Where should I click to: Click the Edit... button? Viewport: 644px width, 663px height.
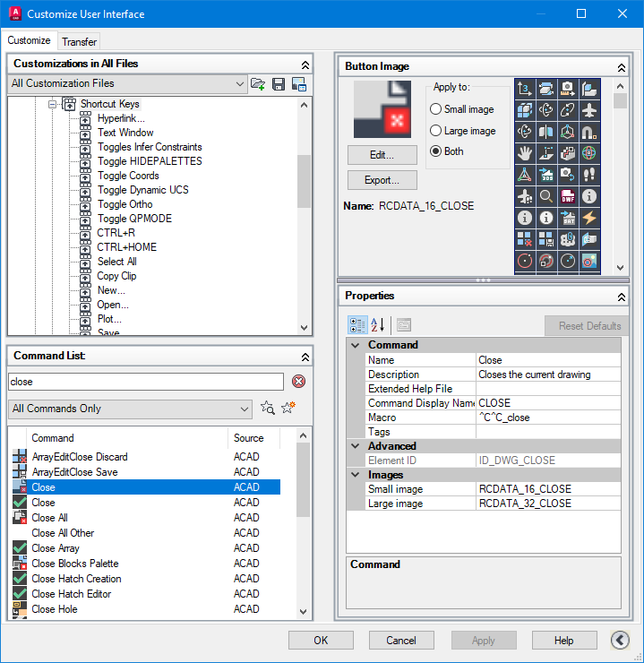tap(382, 155)
